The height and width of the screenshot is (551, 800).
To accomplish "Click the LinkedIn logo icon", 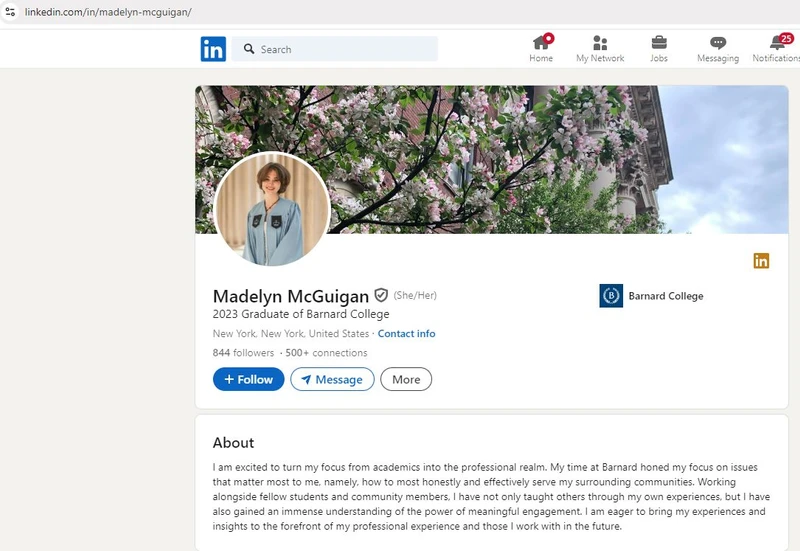I will pyautogui.click(x=213, y=49).
